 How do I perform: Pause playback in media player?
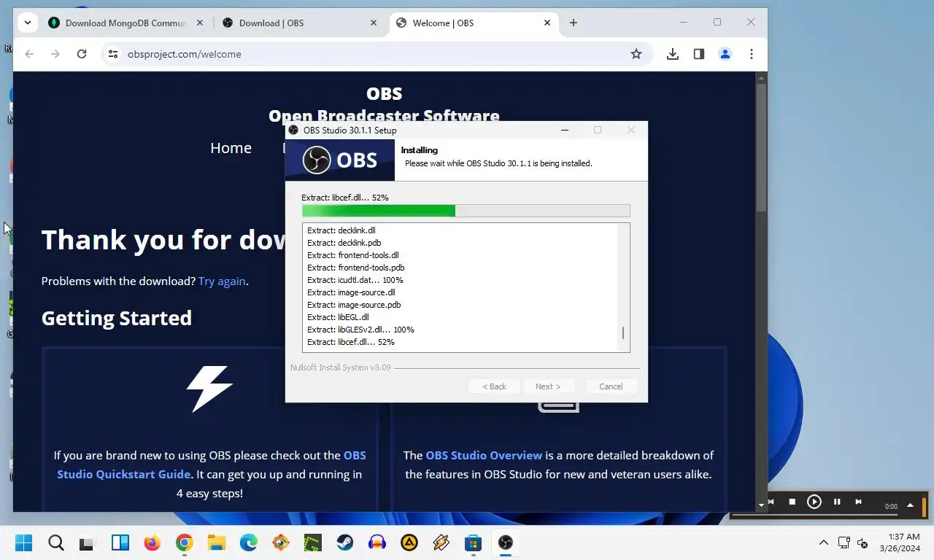click(837, 502)
